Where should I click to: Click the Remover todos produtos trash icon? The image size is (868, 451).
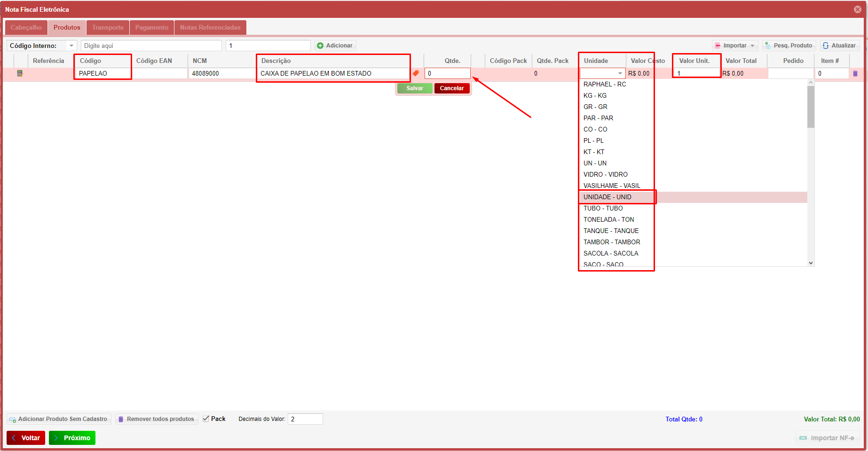121,419
